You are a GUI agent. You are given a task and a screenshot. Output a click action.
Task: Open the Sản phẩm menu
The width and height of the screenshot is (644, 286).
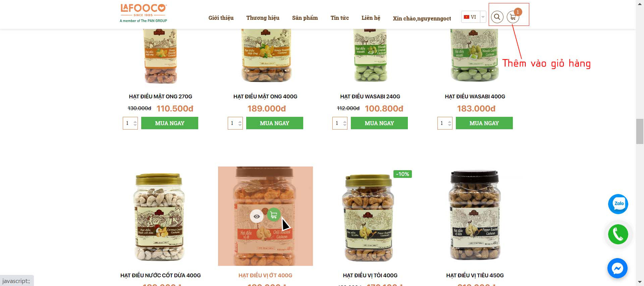click(305, 18)
